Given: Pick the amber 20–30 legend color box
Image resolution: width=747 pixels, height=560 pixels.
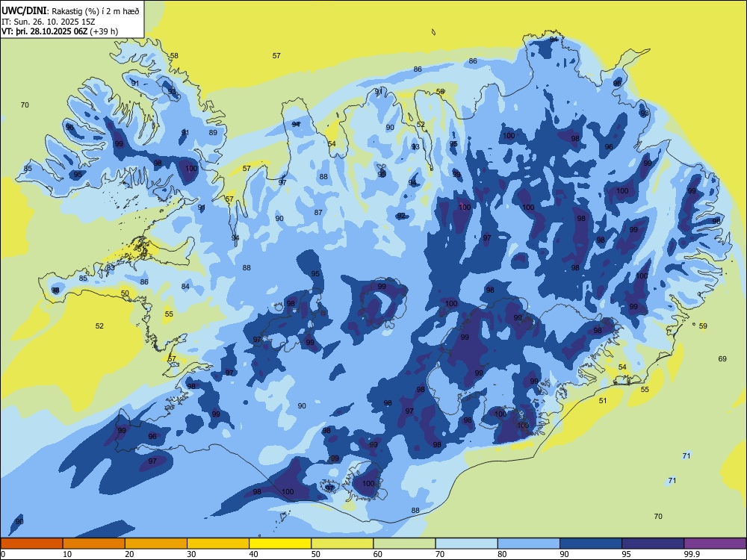Looking at the screenshot, I should (x=156, y=544).
